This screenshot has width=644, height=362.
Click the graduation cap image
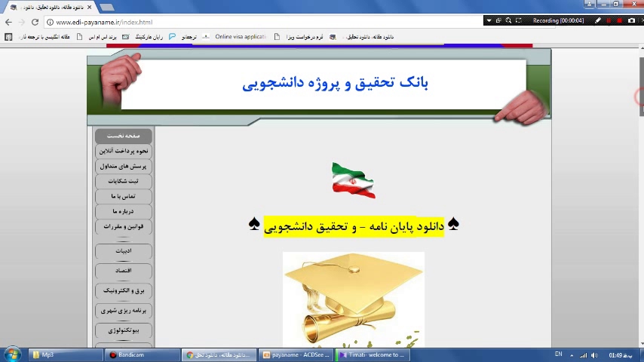pos(353,299)
